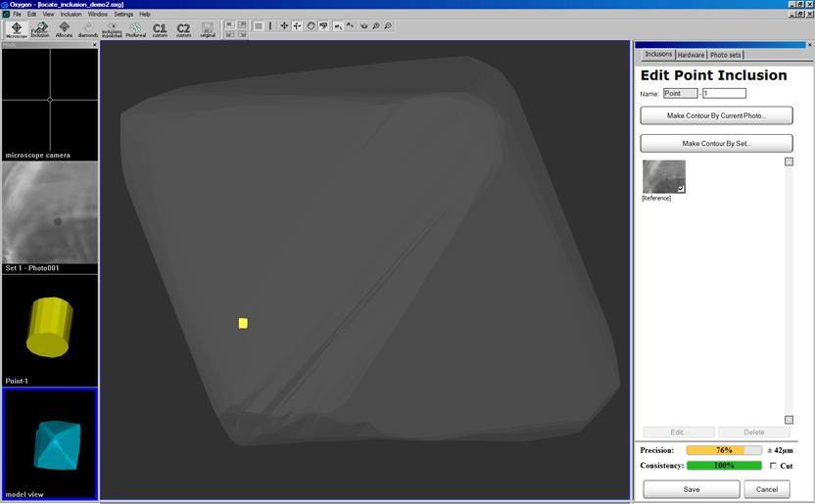Save the point inclusion
Screen dimensions: 815x504
point(691,489)
